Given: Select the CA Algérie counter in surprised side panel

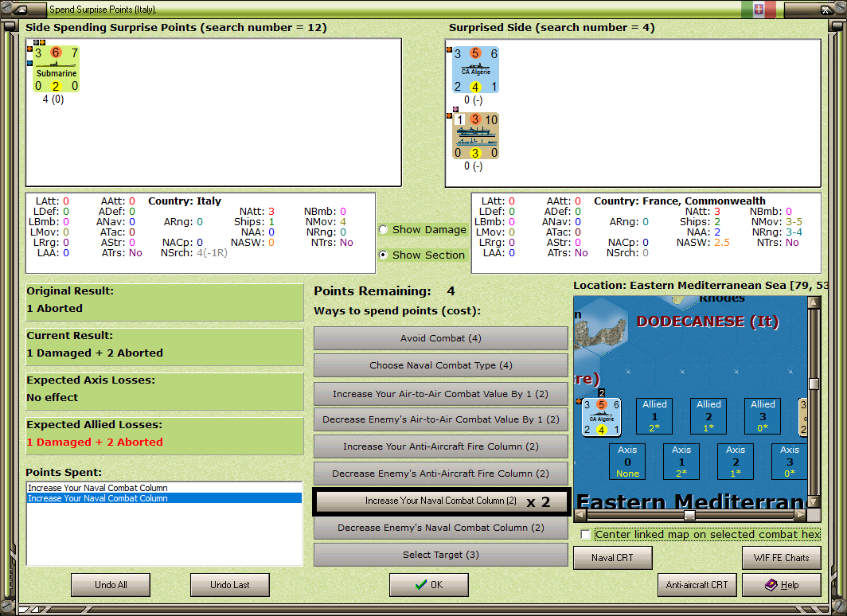Looking at the screenshot, I should [475, 70].
